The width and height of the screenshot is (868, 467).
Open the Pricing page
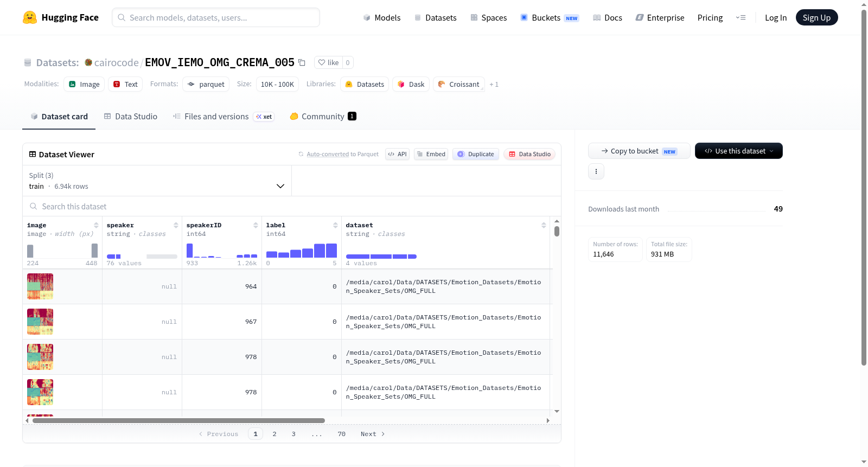click(x=710, y=17)
